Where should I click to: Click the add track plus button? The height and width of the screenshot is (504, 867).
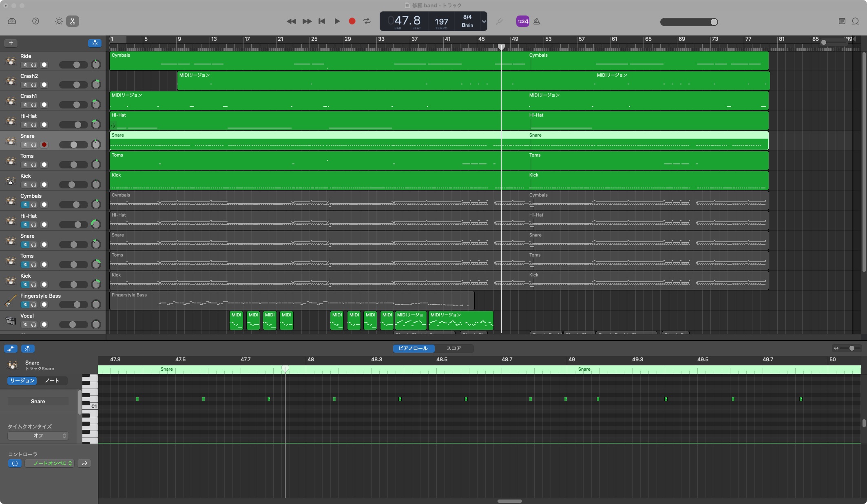click(11, 43)
